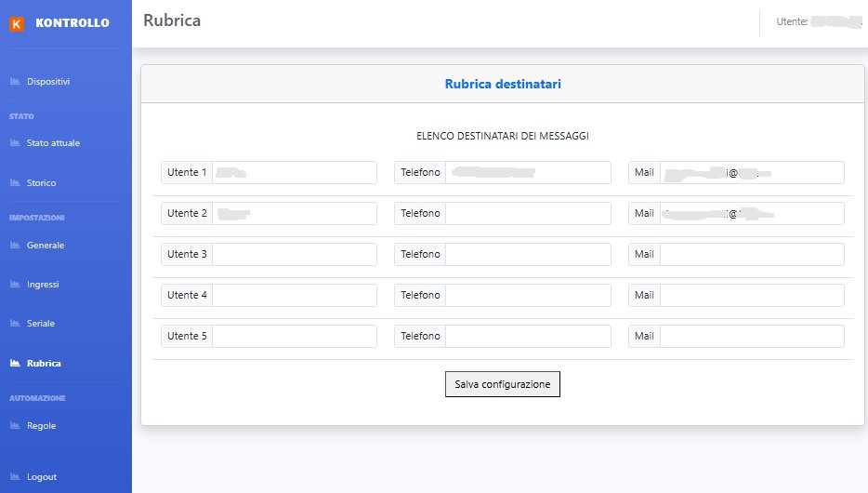This screenshot has width=868, height=493.
Task: Click the Utente 4 name field
Action: [295, 295]
